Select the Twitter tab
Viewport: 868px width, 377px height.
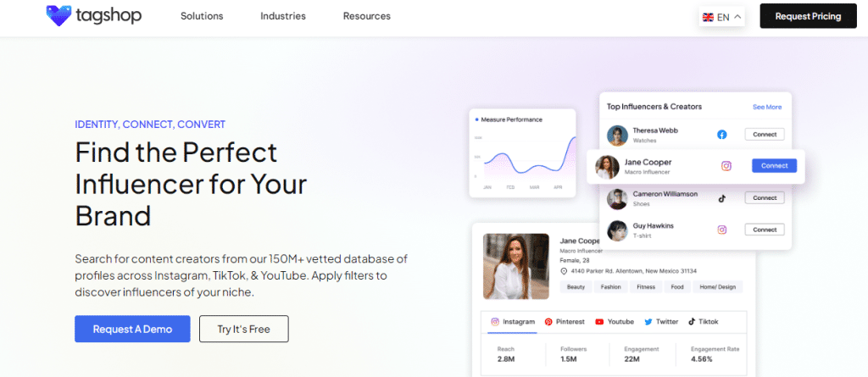tap(661, 322)
